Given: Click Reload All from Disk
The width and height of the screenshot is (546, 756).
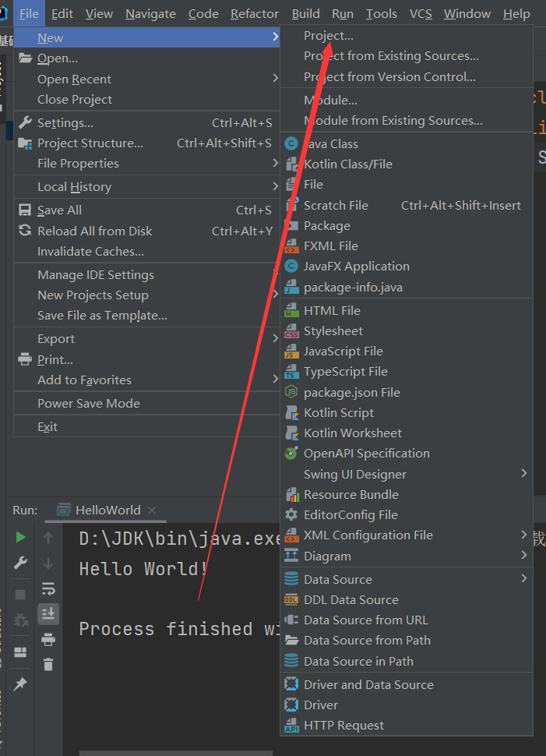Looking at the screenshot, I should (x=147, y=231).
